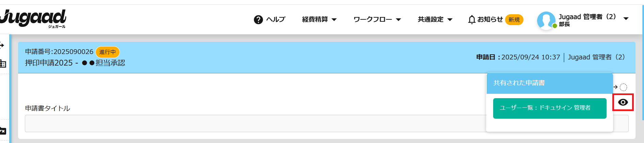Open the account caret beside Jugaad 管理者

pyautogui.click(x=626, y=19)
